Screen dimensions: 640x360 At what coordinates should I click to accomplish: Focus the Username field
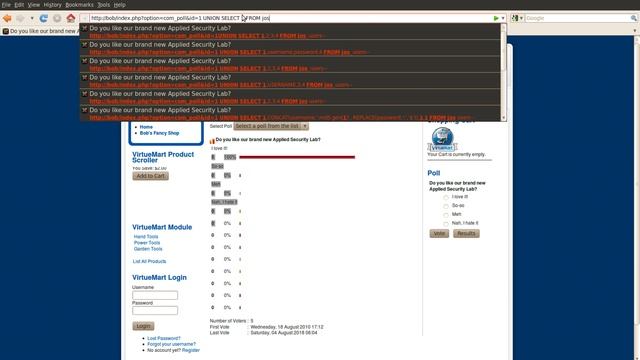(x=155, y=295)
